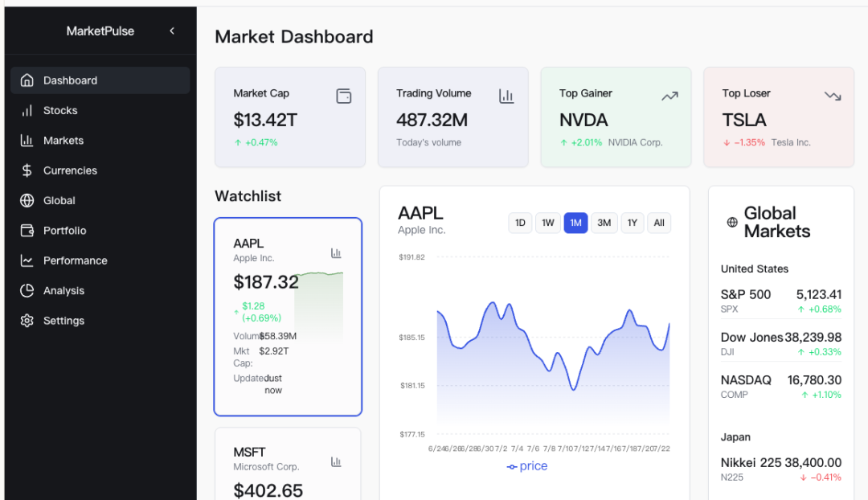This screenshot has width=868, height=500.
Task: Click the S&P 500 index row
Action: pyautogui.click(x=781, y=301)
